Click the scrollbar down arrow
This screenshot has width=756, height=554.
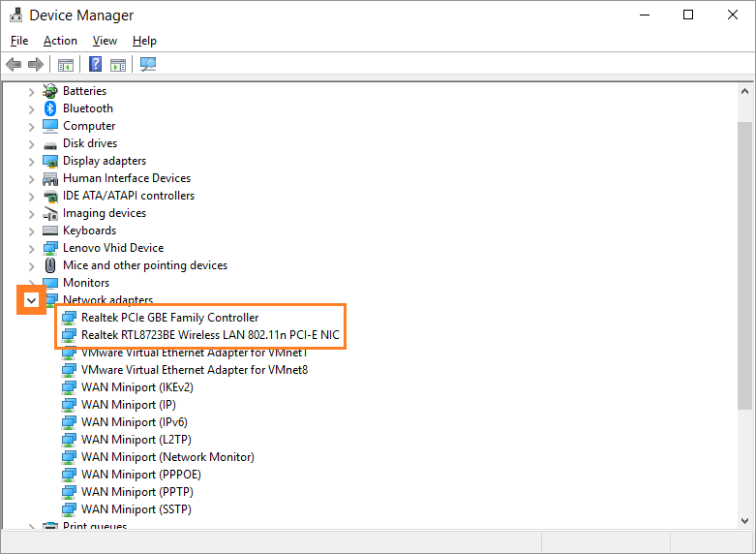point(745,521)
